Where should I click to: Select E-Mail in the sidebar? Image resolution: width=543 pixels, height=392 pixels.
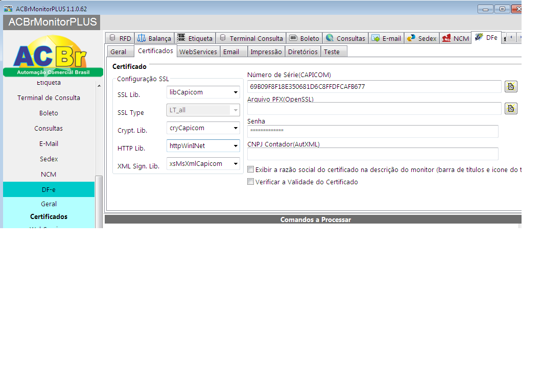[49, 143]
